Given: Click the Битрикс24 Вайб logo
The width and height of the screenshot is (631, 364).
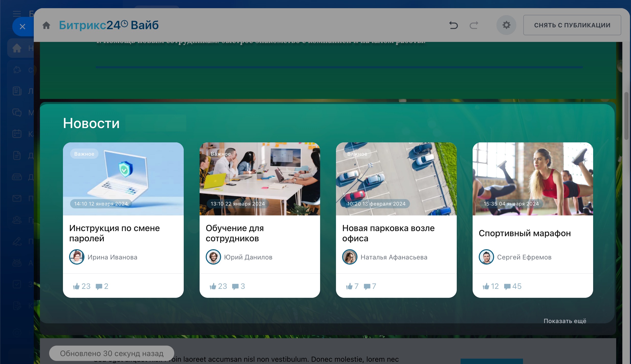Looking at the screenshot, I should coord(109,25).
